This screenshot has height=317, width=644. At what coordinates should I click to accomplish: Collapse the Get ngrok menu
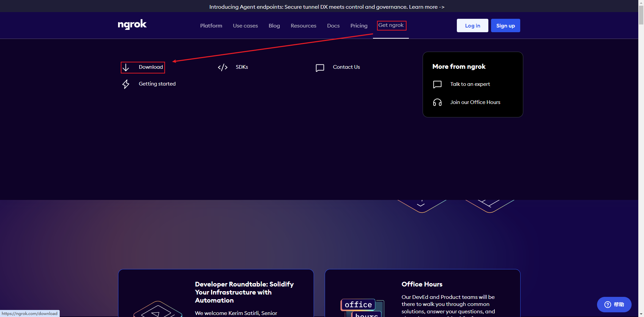[x=391, y=25]
